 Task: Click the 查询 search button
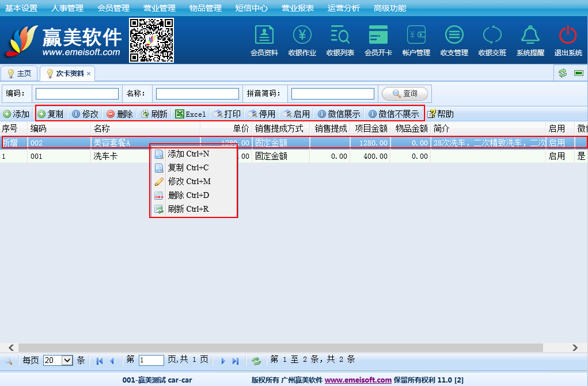click(405, 93)
